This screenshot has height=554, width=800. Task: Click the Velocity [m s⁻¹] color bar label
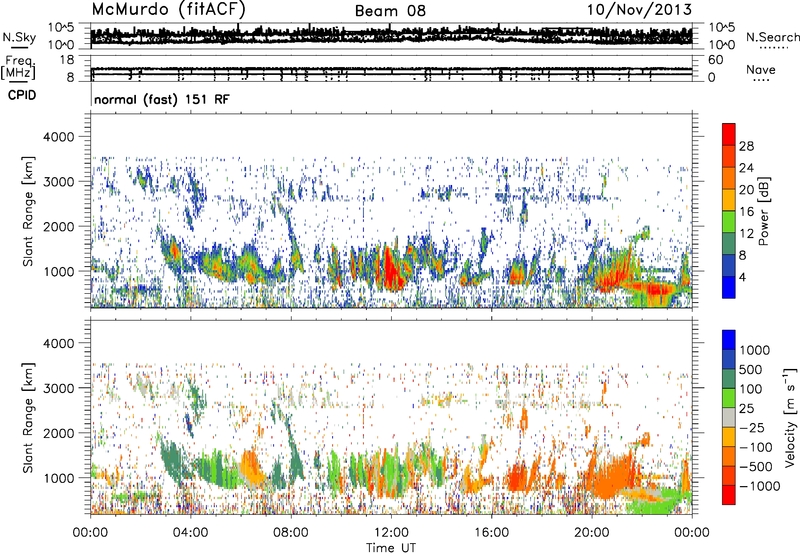point(790,417)
